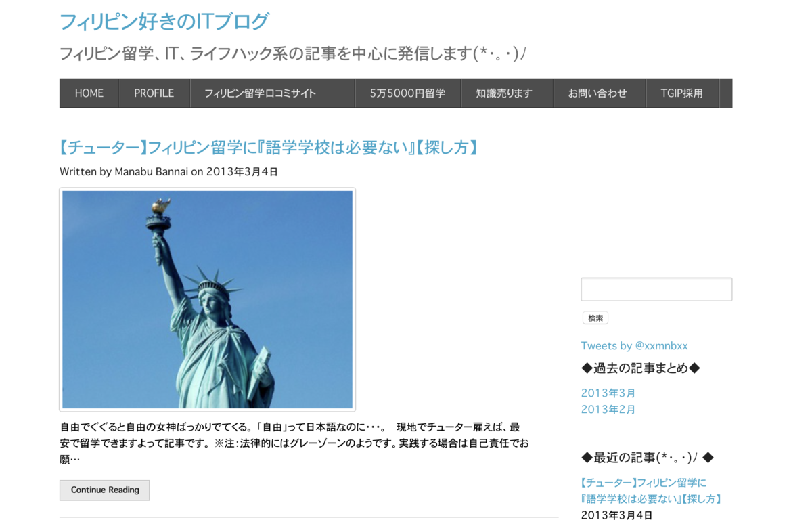Open the recent post 『語学学校は必要ない』 sidebar link

tap(652, 491)
